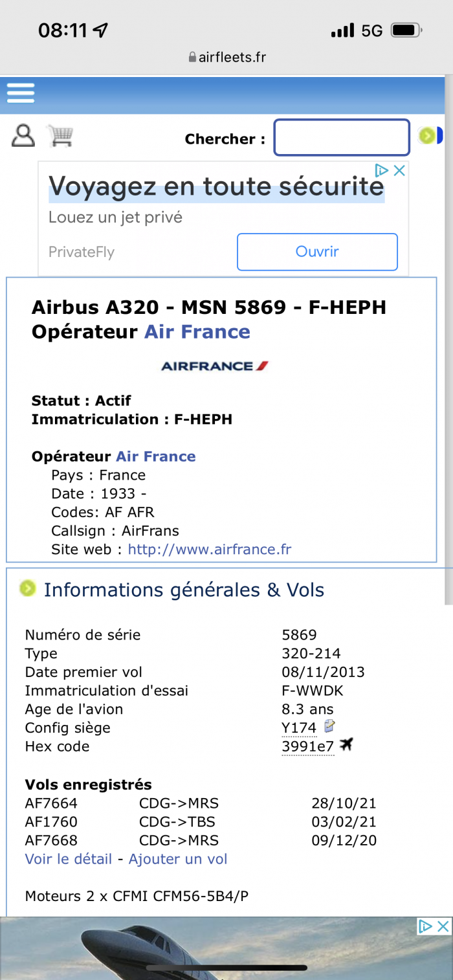Focus the Chercher search field

(x=342, y=137)
